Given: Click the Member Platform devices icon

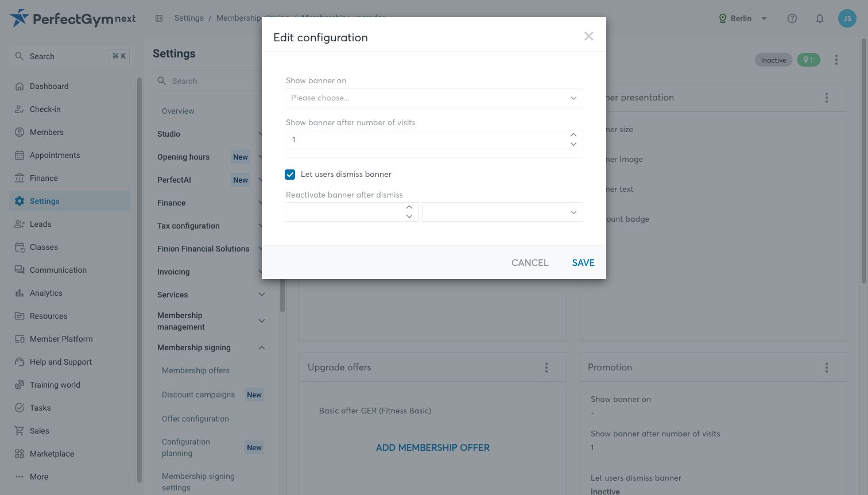Looking at the screenshot, I should click(20, 339).
